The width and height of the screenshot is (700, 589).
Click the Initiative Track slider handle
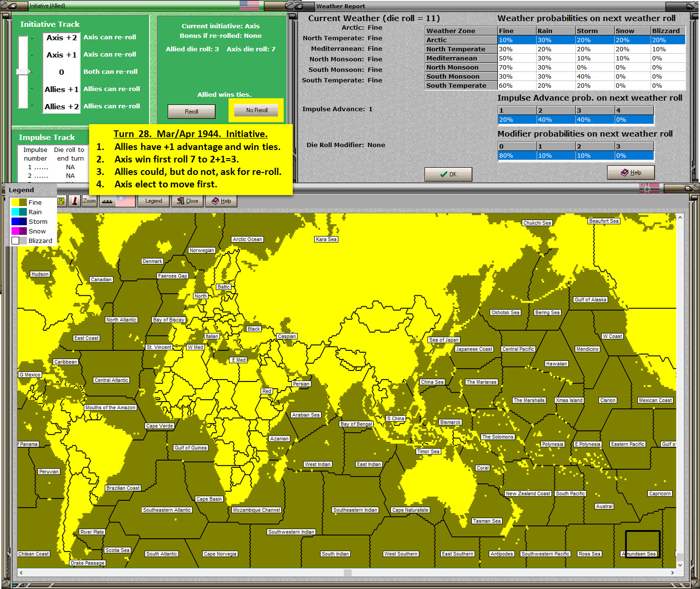pos(23,72)
